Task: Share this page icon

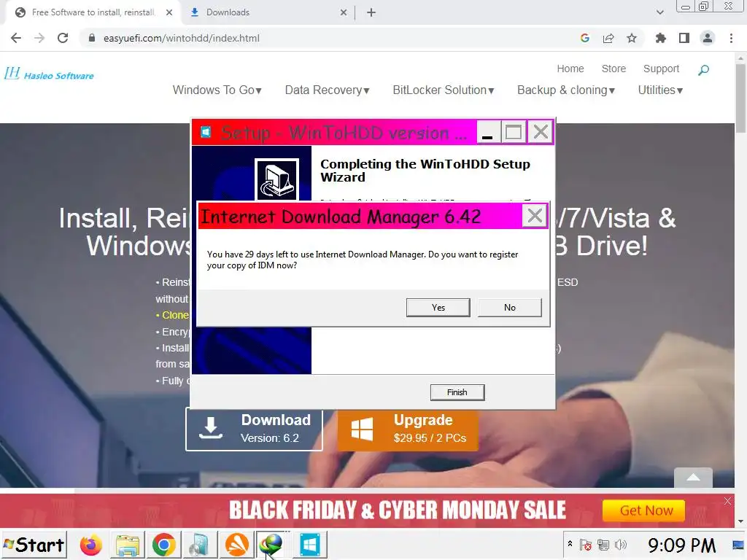Action: tap(608, 38)
